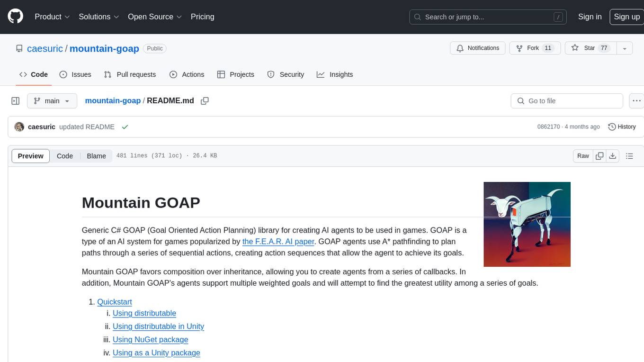This screenshot has width=644, height=362.
Task: Switch to the Code tab
Action: (34, 74)
